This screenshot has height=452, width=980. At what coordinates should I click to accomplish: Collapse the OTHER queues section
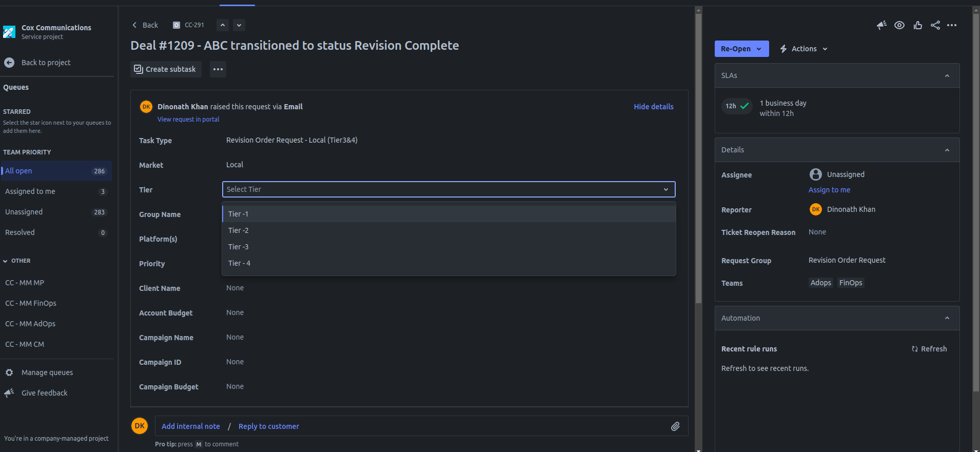click(x=17, y=261)
